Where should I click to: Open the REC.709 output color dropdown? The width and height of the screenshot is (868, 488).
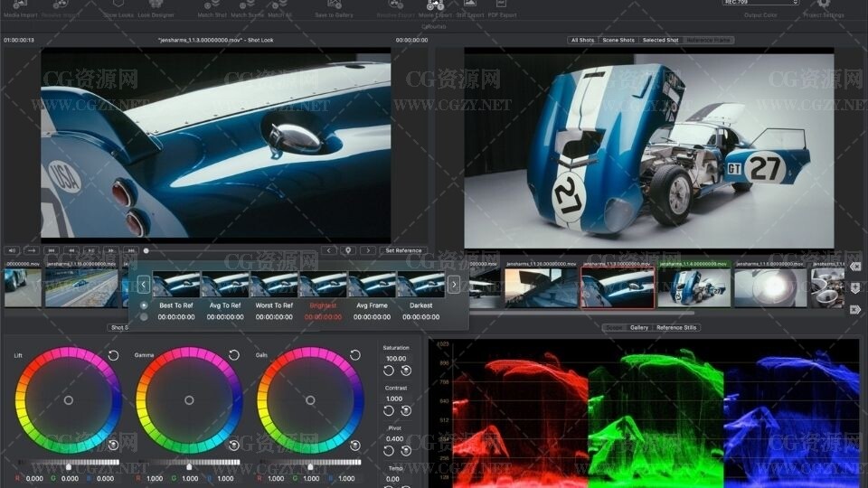pyautogui.click(x=760, y=3)
